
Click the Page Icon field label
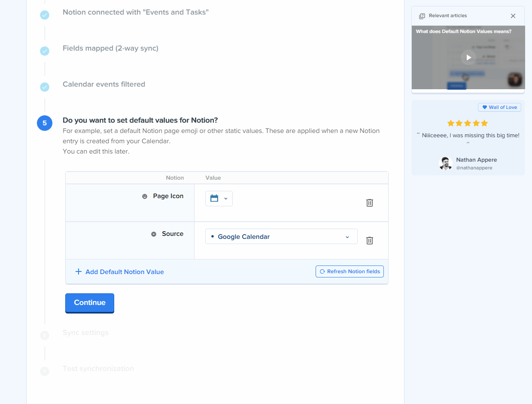(168, 196)
